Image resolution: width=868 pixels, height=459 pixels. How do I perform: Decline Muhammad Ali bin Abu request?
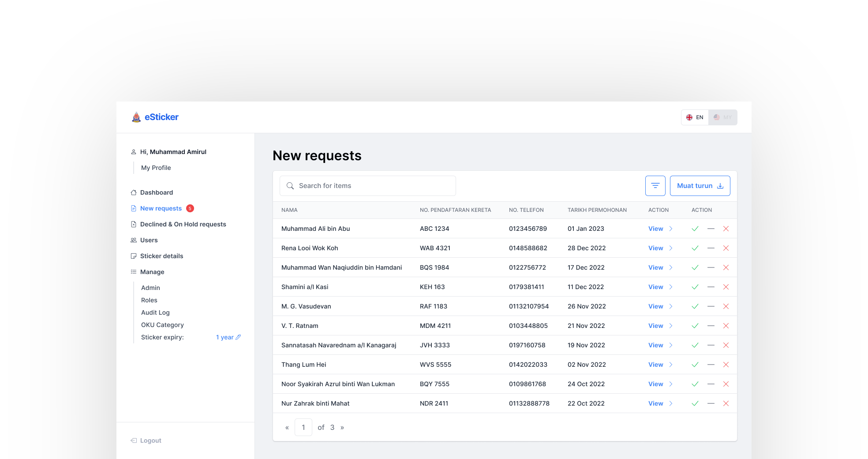pyautogui.click(x=726, y=229)
